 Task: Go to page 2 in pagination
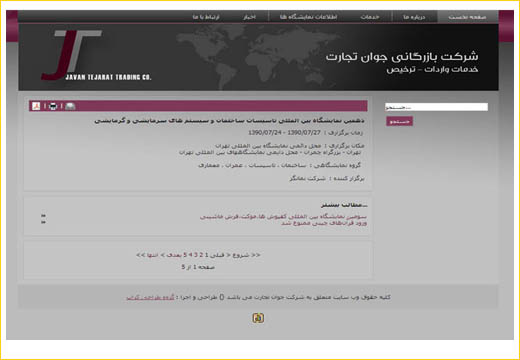[x=201, y=255]
